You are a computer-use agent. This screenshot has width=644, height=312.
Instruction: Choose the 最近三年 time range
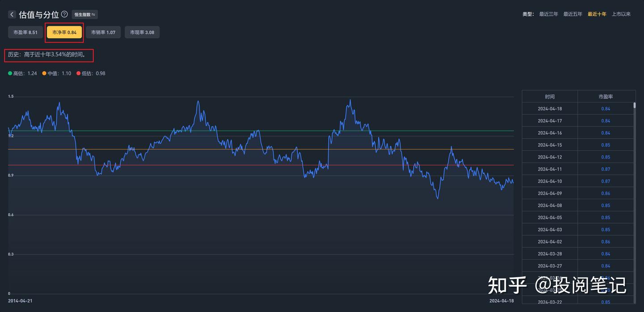coord(549,14)
